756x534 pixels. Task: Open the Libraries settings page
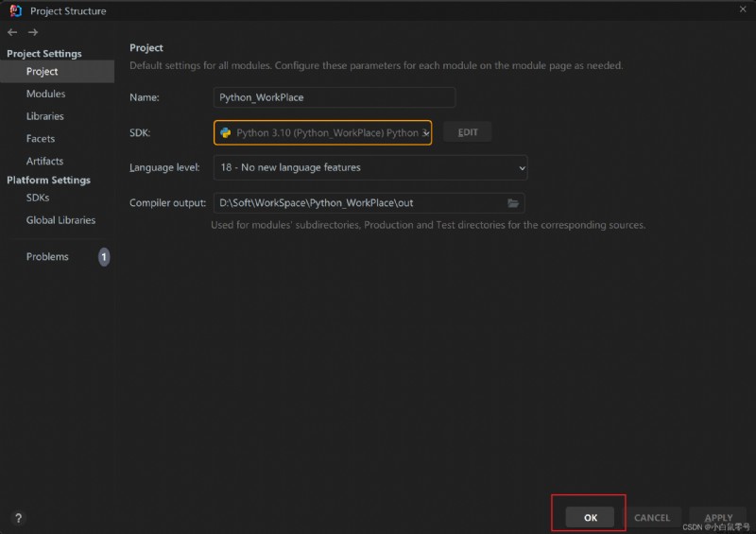point(44,116)
